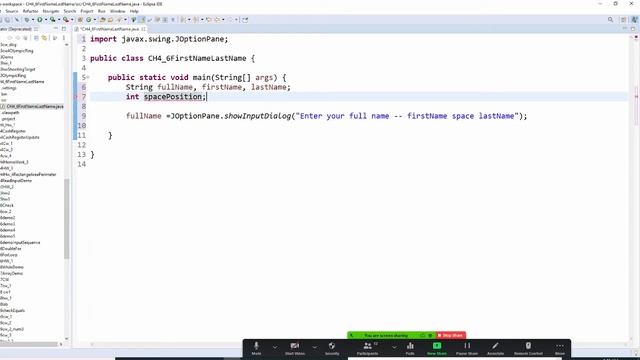This screenshot has height=360, width=640.
Task: Click the Package Explorer vertical scrollbar
Action: pos(67,218)
